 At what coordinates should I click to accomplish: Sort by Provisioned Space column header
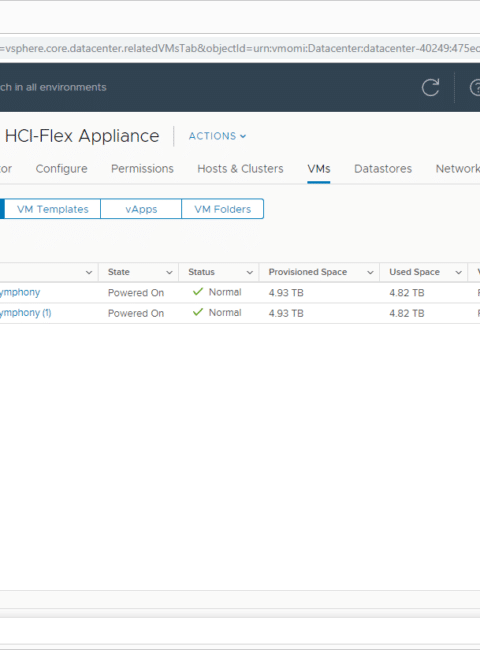click(x=308, y=272)
